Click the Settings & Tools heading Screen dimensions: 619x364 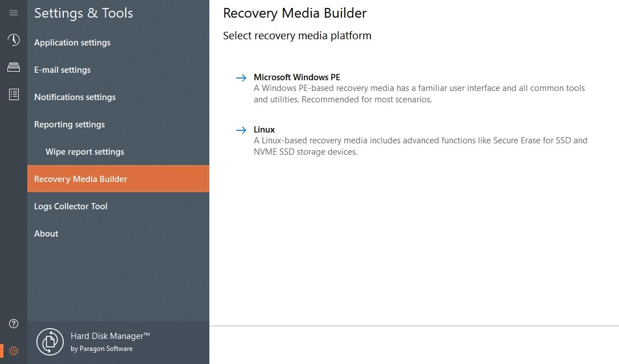(x=84, y=13)
